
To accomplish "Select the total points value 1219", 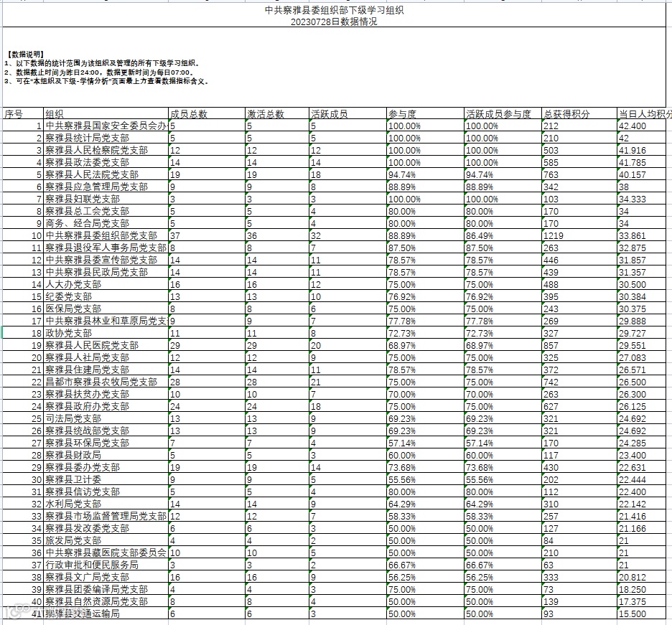I will [579, 235].
